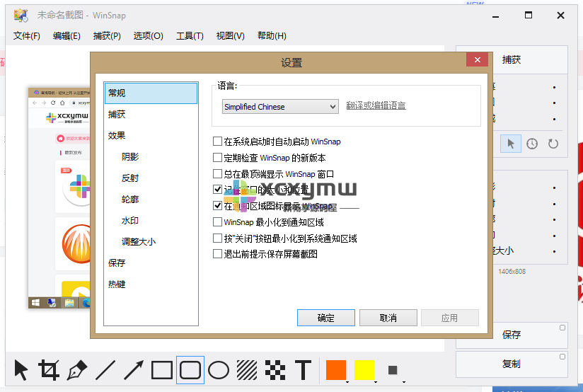Open the 文件(F) menu
The width and height of the screenshot is (583, 392).
click(27, 35)
